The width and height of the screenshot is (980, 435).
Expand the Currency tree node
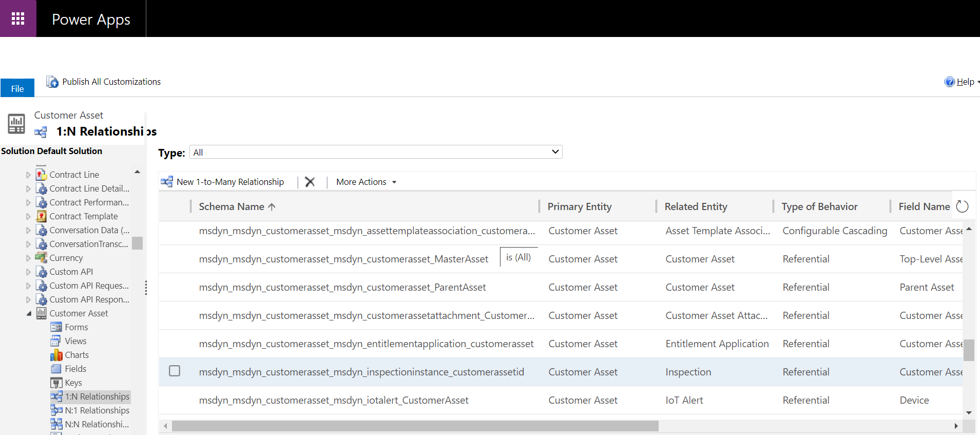(x=28, y=258)
